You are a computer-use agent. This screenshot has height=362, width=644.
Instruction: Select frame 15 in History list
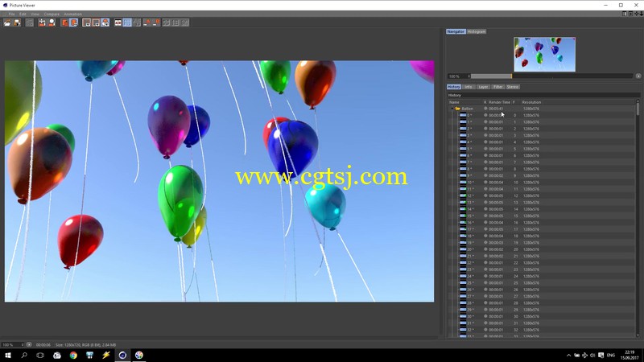pos(541,216)
